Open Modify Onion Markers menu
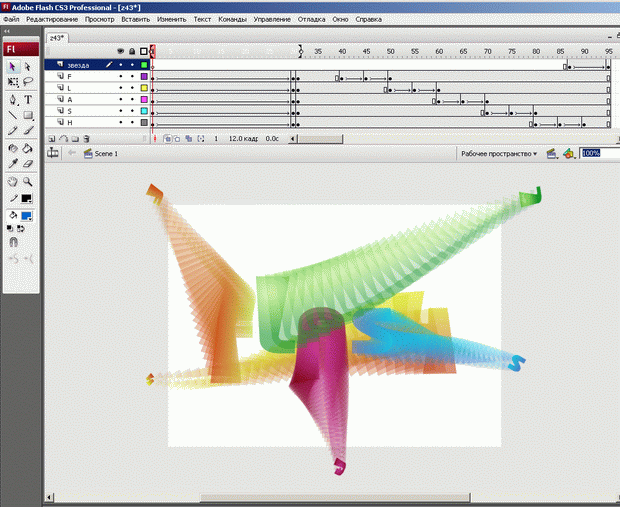Viewport: 620px width, 507px height. pyautogui.click(x=201, y=139)
